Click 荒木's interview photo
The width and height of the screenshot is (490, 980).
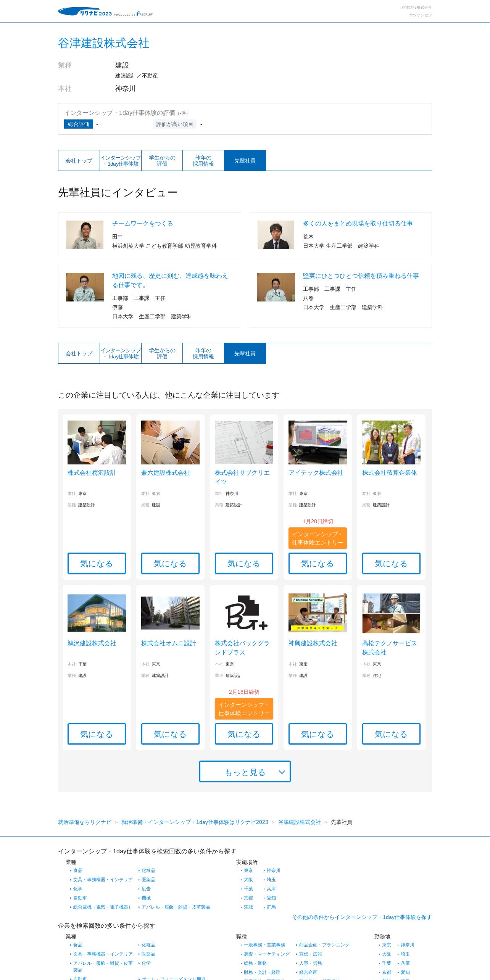click(276, 235)
